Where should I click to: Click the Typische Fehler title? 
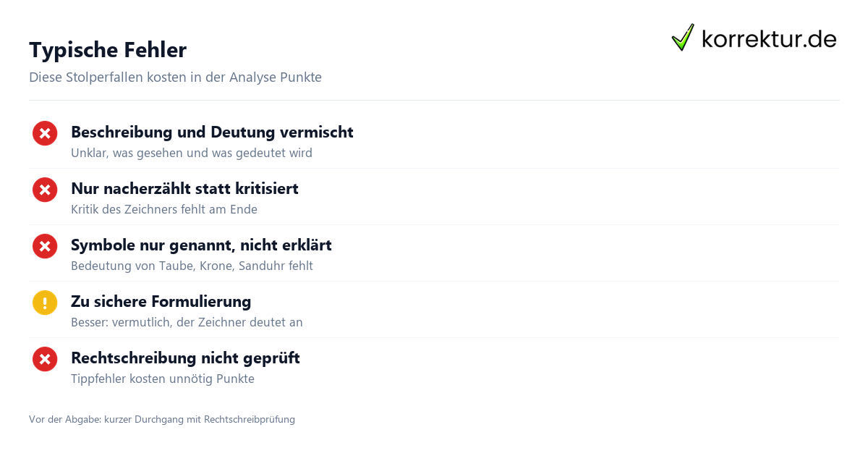108,50
